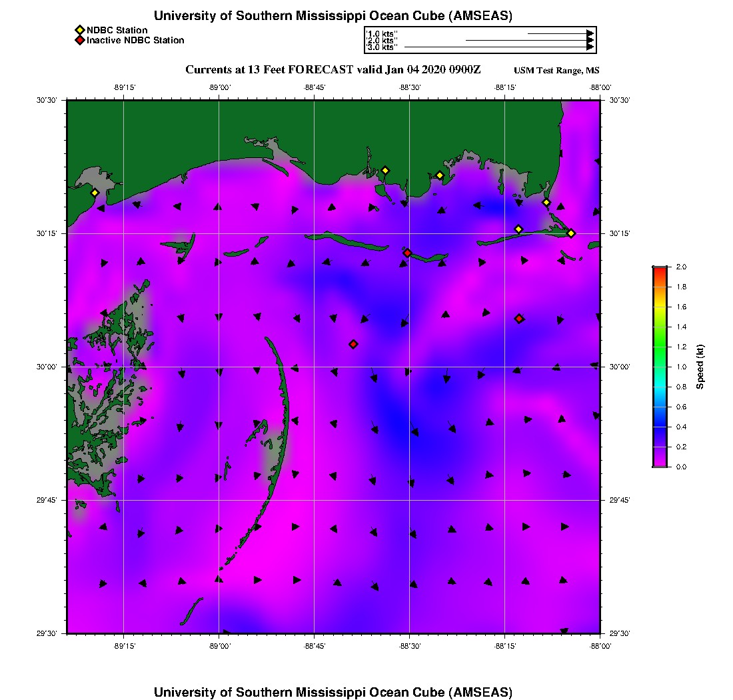The width and height of the screenshot is (733, 700).
Task: Select the easternmost yellow NDBC station diamond
Action: coord(571,233)
